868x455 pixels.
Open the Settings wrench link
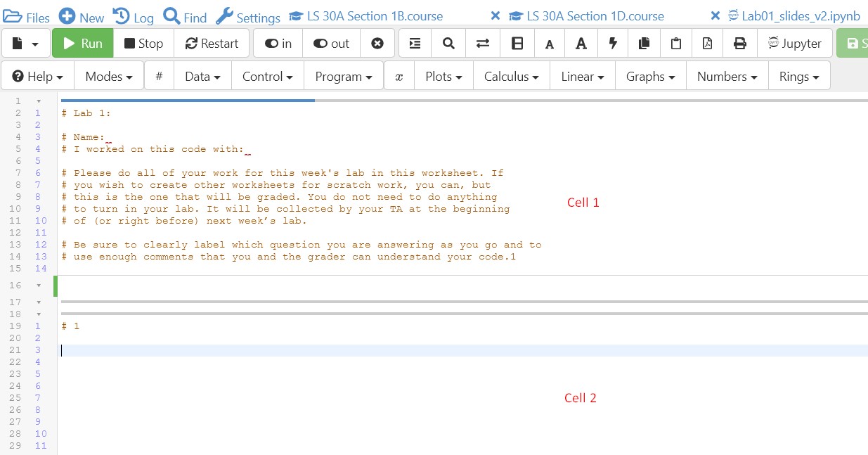pyautogui.click(x=248, y=18)
